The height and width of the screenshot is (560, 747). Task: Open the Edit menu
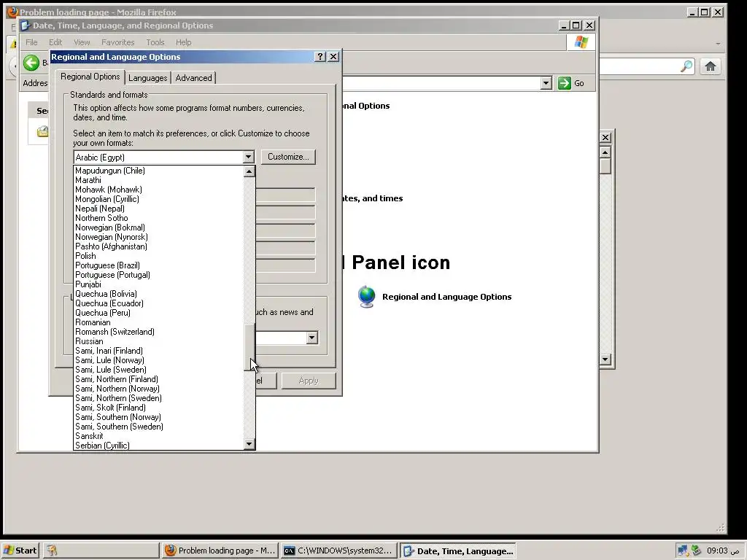point(55,42)
